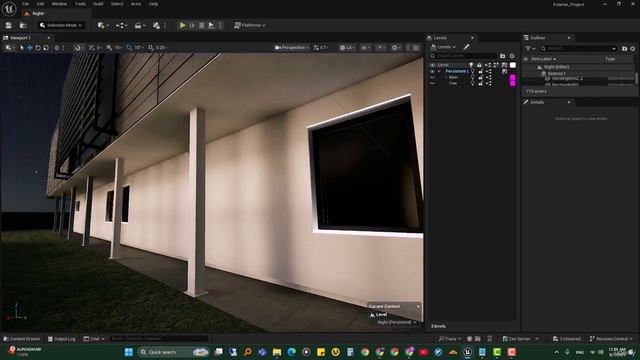
Task: Open Outliner settings gear
Action: point(633,49)
